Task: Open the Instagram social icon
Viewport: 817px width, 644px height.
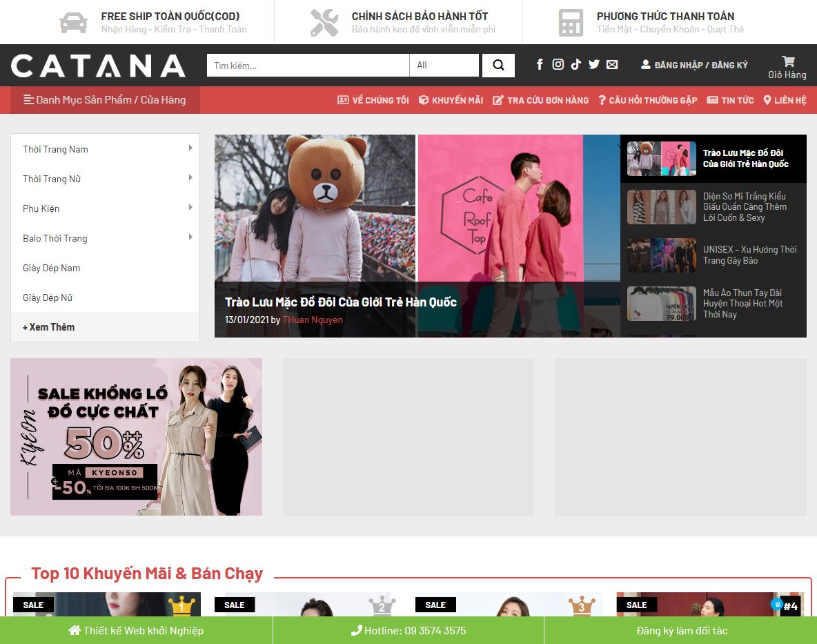Action: [x=558, y=64]
